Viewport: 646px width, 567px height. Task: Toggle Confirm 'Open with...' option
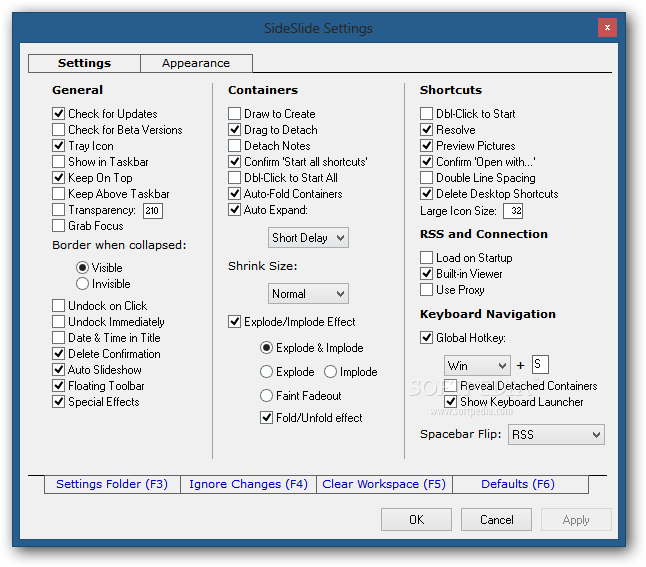(x=426, y=162)
